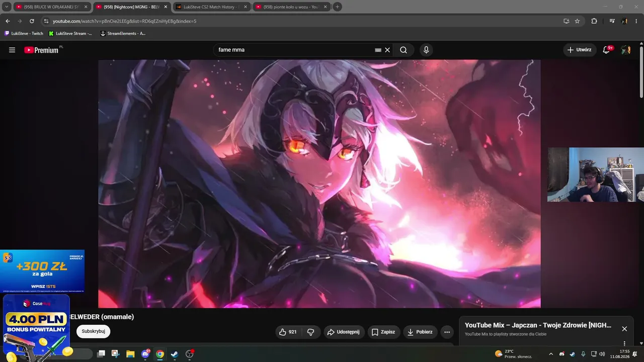Open Steam from the taskbar
The width and height of the screenshot is (644, 362).
[175, 354]
